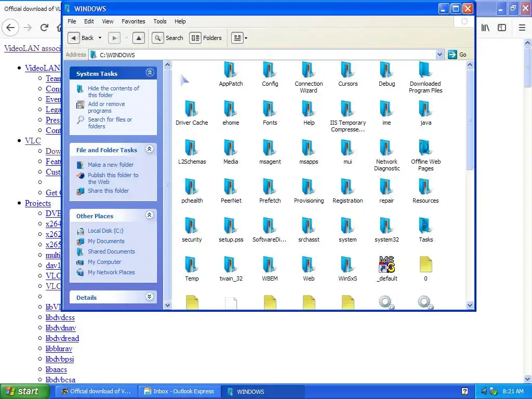Click Add or remove programs link

point(106,107)
